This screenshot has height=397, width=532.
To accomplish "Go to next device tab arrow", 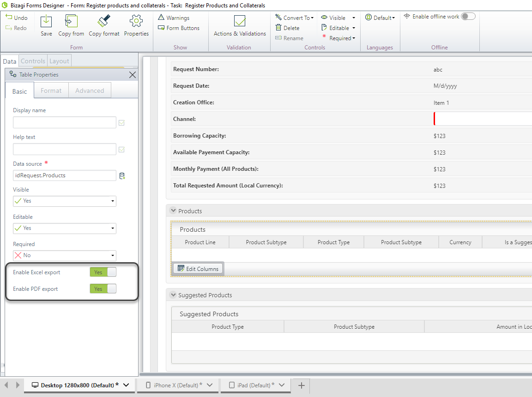I will click(18, 385).
